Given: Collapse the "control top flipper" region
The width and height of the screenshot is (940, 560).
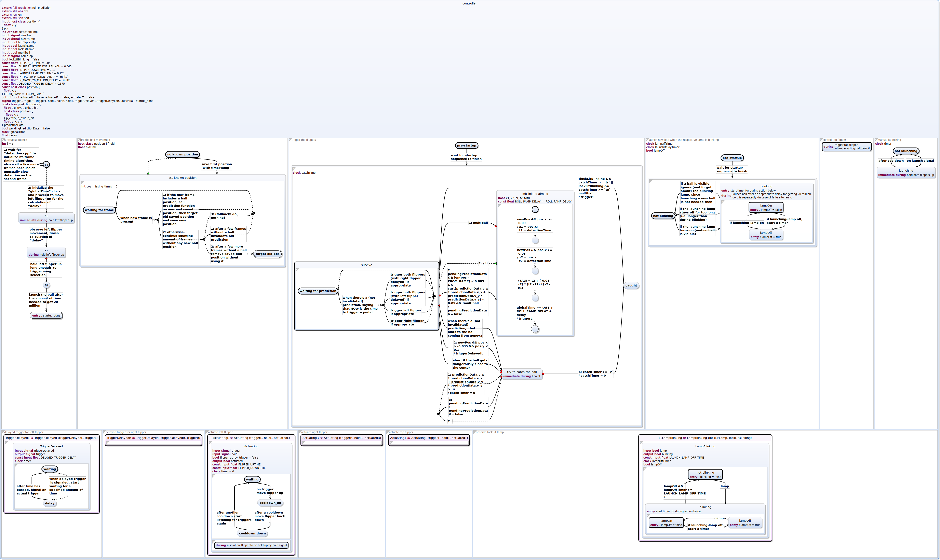Looking at the screenshot, I should pyautogui.click(x=821, y=140).
